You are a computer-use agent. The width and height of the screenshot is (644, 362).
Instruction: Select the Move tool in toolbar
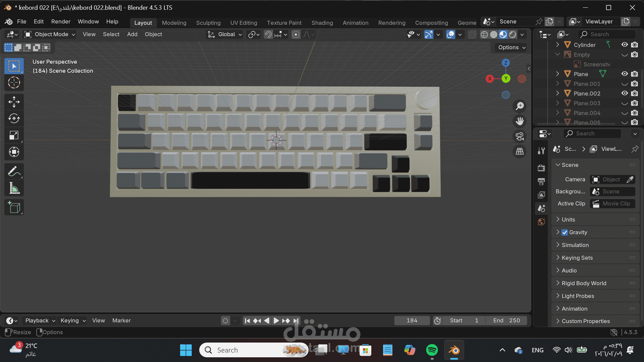click(x=14, y=102)
